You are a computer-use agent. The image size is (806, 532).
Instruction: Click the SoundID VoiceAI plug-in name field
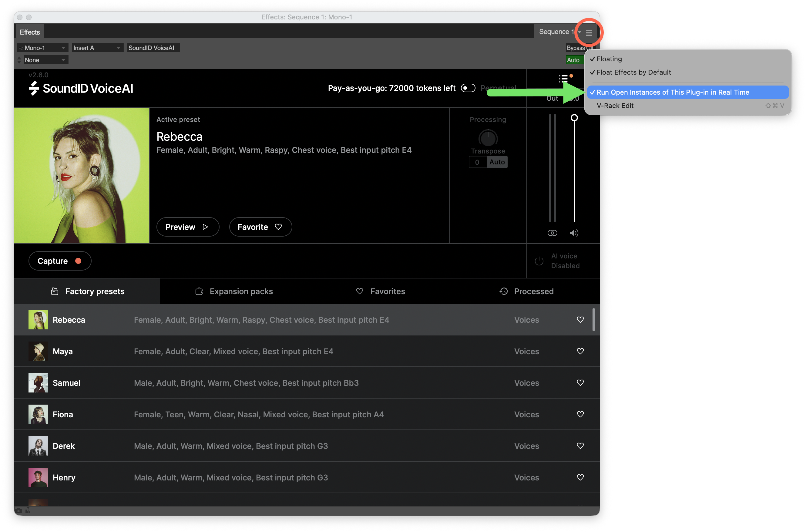[153, 48]
